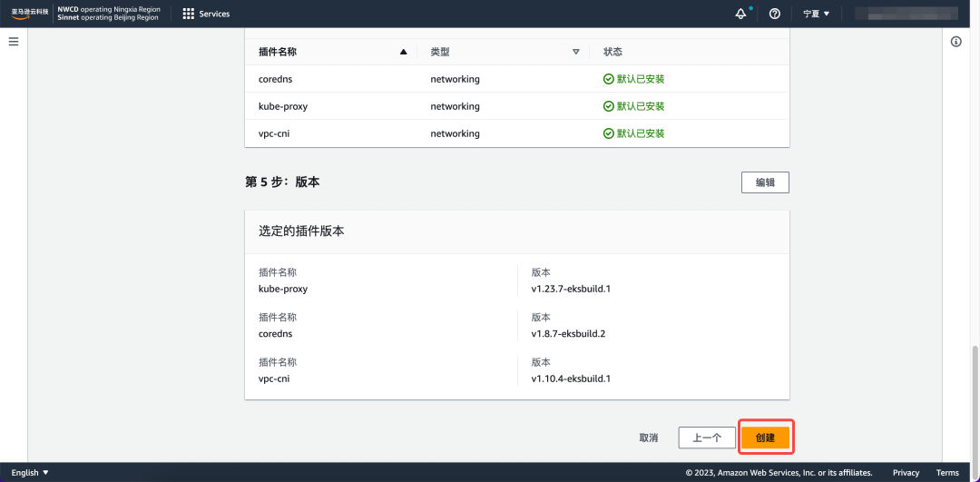This screenshot has width=980, height=482.
Task: Click 编辑 button for step 5
Action: pyautogui.click(x=765, y=182)
